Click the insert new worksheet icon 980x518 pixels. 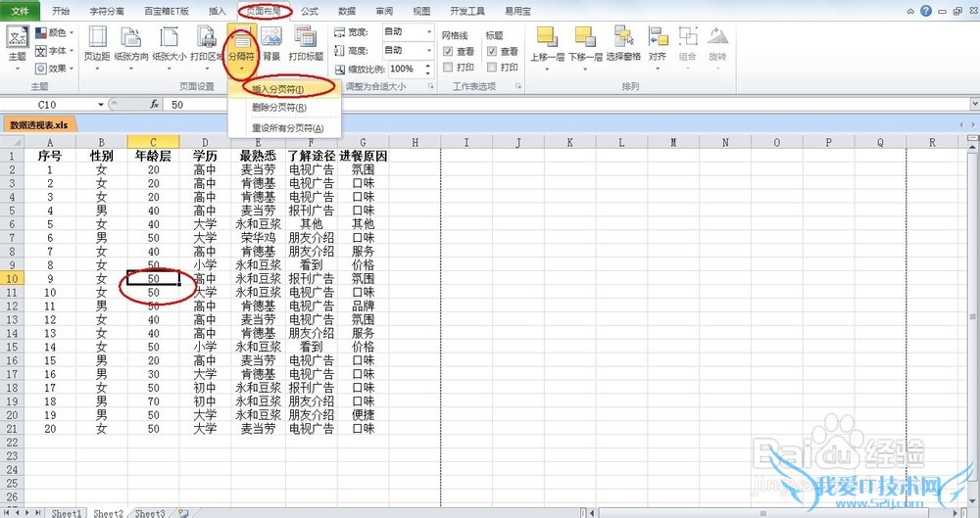pyautogui.click(x=183, y=513)
